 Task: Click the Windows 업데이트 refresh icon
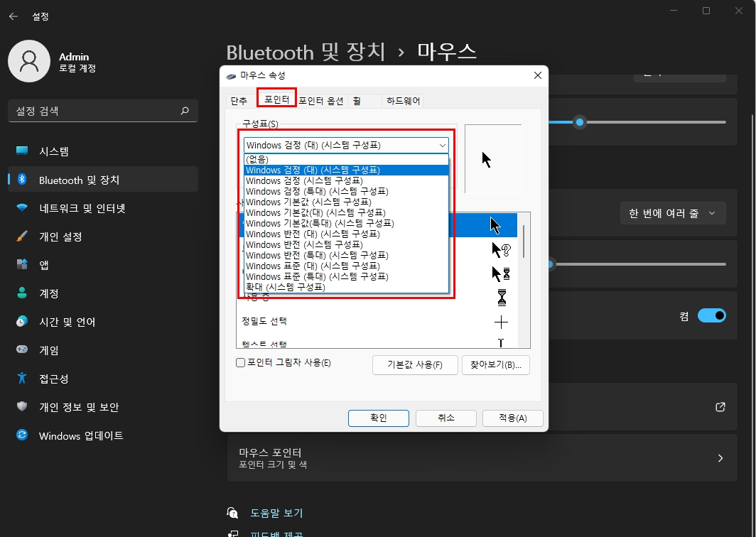point(22,435)
